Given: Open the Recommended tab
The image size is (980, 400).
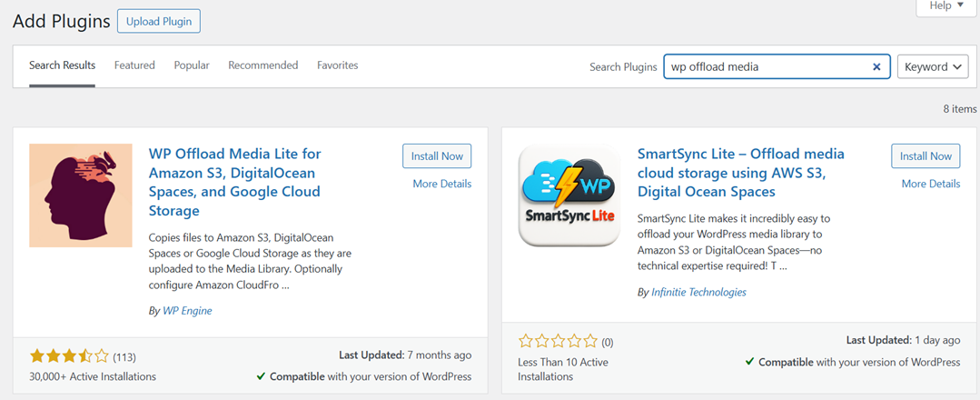Looking at the screenshot, I should coord(262,65).
